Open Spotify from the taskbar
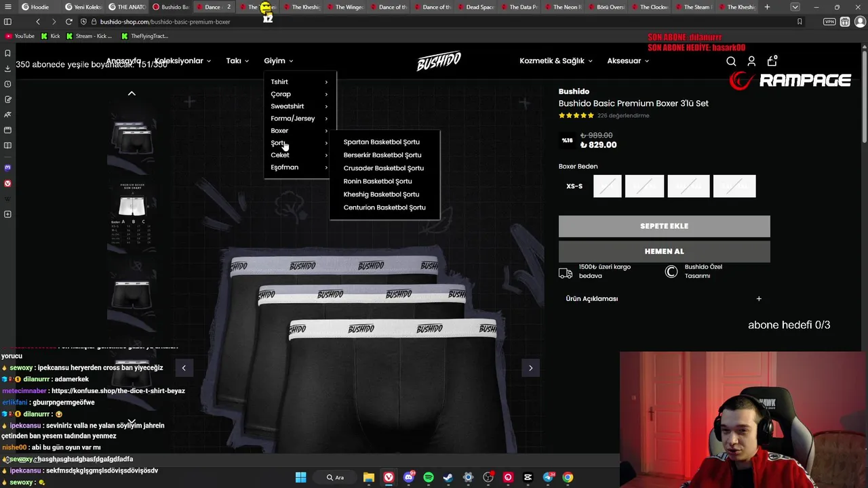 coord(429,477)
